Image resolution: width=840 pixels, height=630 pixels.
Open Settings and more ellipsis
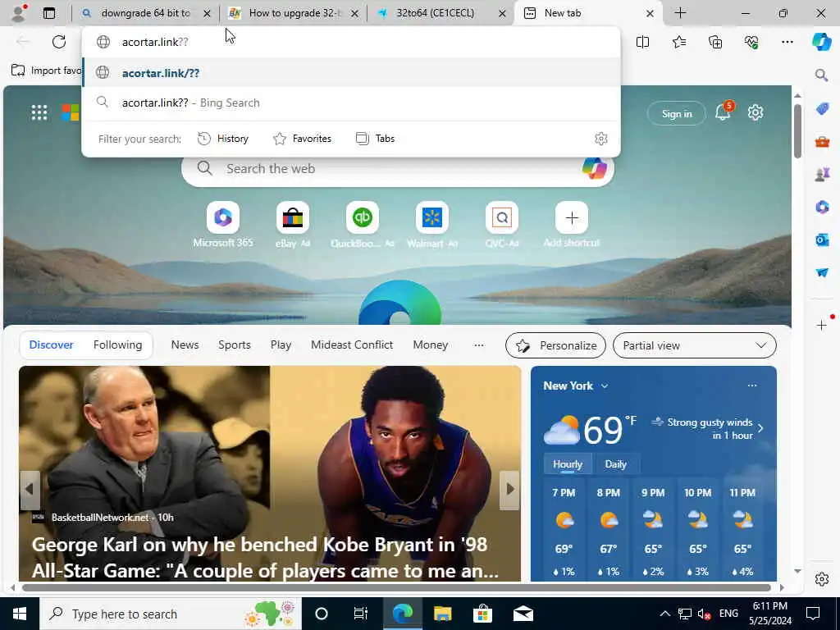(787, 42)
